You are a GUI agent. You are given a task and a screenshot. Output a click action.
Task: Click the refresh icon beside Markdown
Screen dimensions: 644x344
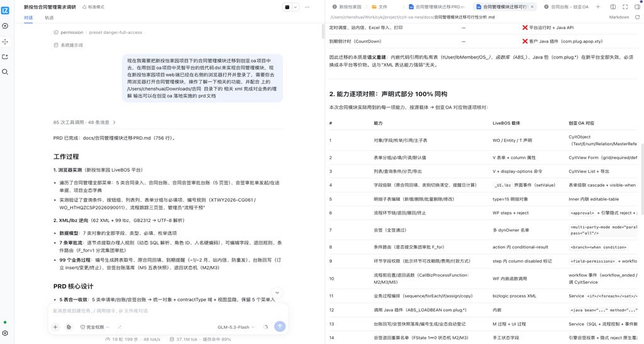[637, 17]
